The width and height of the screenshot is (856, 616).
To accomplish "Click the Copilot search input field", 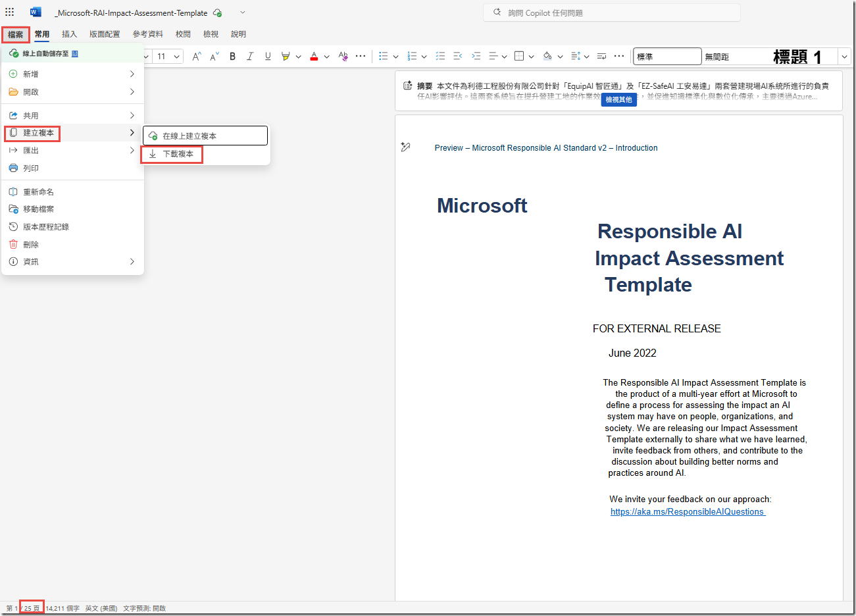I will click(612, 13).
